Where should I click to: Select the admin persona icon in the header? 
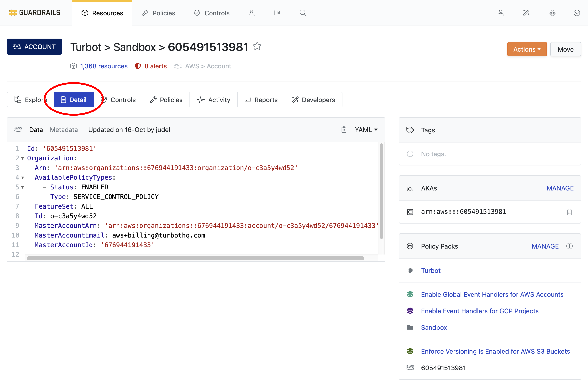click(x=252, y=13)
